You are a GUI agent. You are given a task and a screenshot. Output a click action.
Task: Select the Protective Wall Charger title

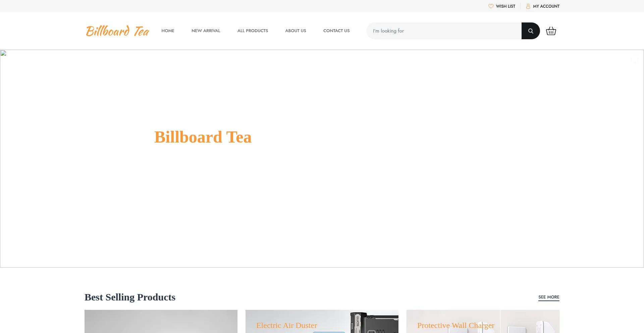click(x=455, y=325)
